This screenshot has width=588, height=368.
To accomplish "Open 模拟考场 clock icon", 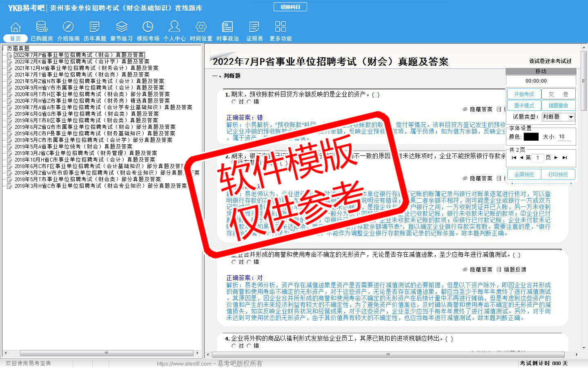I will (148, 27).
